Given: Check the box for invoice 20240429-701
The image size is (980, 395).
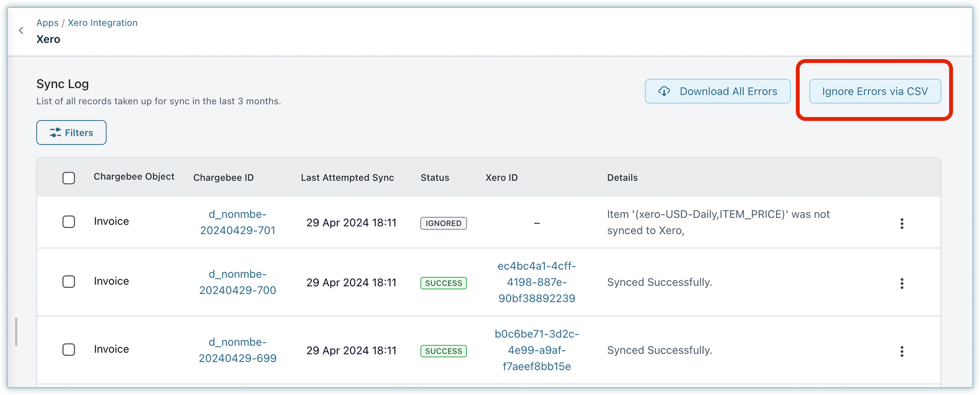Looking at the screenshot, I should (69, 222).
